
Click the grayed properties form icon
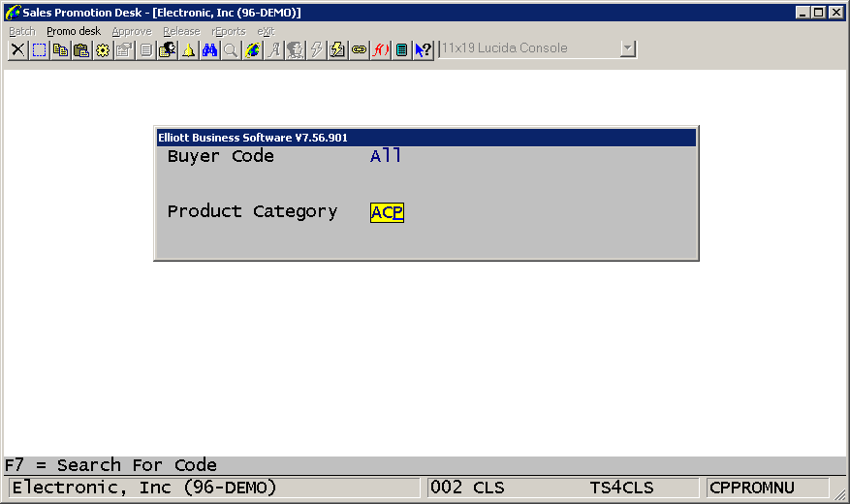[124, 49]
